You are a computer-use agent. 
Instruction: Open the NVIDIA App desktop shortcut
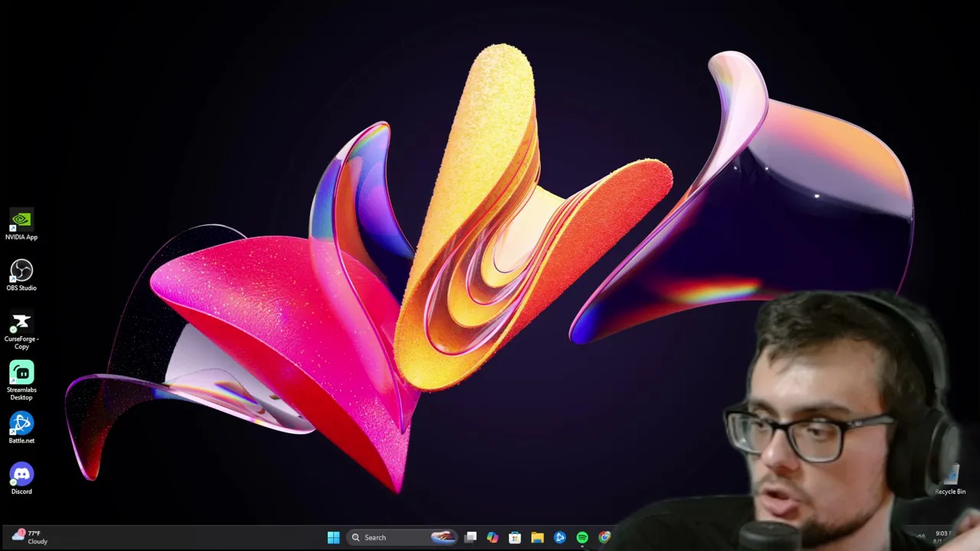pos(21,225)
